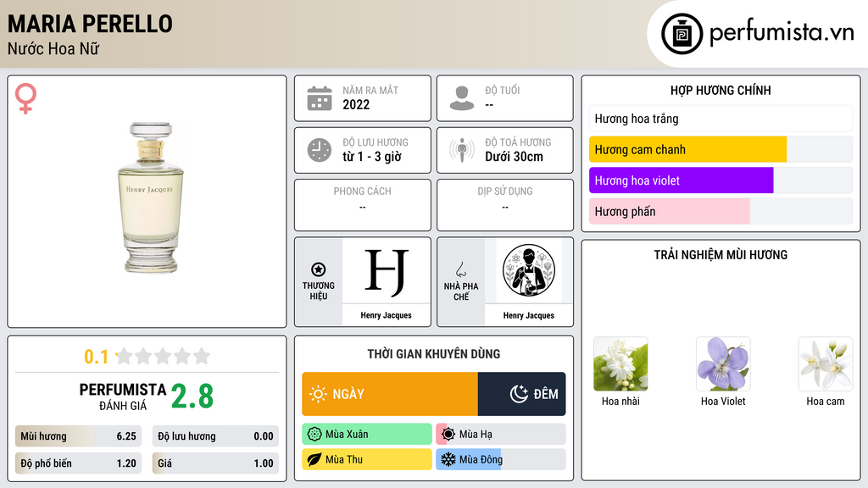Click the calendar icon beside Năm ra mắt
The height and width of the screenshot is (488, 868).
tap(320, 98)
